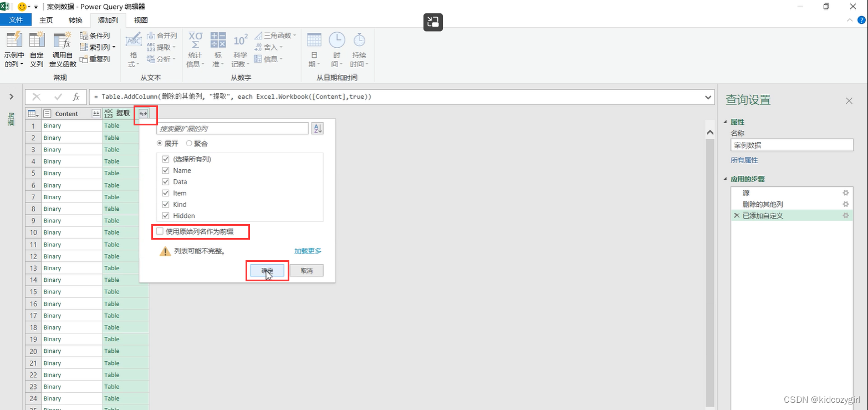Click the combine files icon on Content column

point(96,113)
